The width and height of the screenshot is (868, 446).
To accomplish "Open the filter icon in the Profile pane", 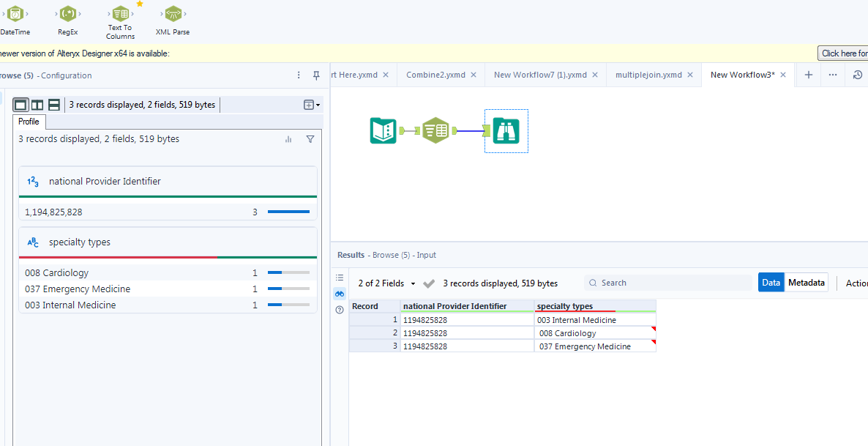I will 310,139.
